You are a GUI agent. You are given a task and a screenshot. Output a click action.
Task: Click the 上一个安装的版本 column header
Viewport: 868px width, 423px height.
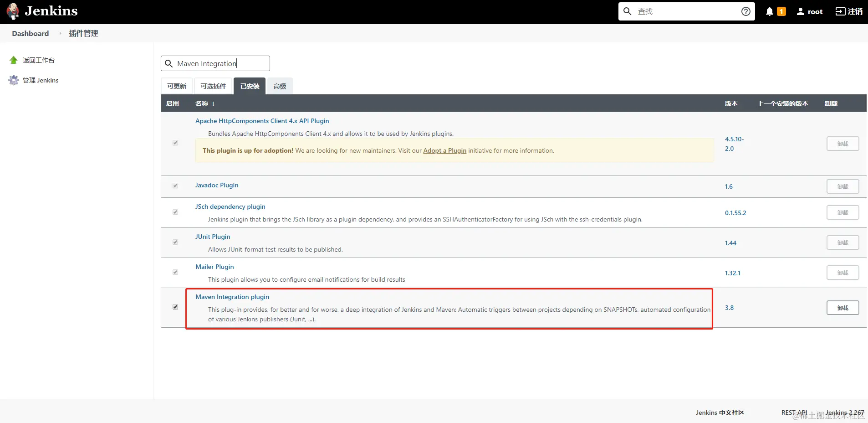[x=783, y=103]
